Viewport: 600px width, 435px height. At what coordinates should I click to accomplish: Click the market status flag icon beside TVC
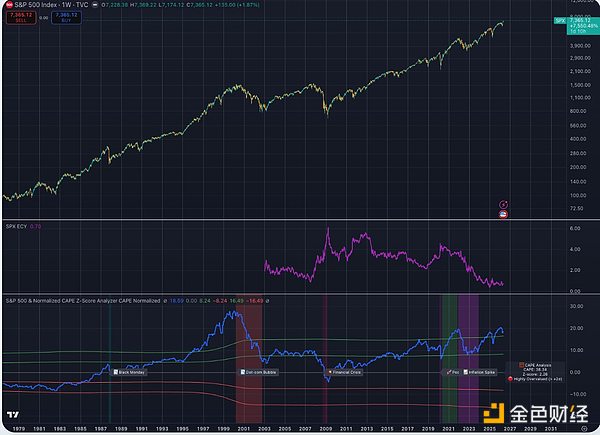tap(95, 5)
